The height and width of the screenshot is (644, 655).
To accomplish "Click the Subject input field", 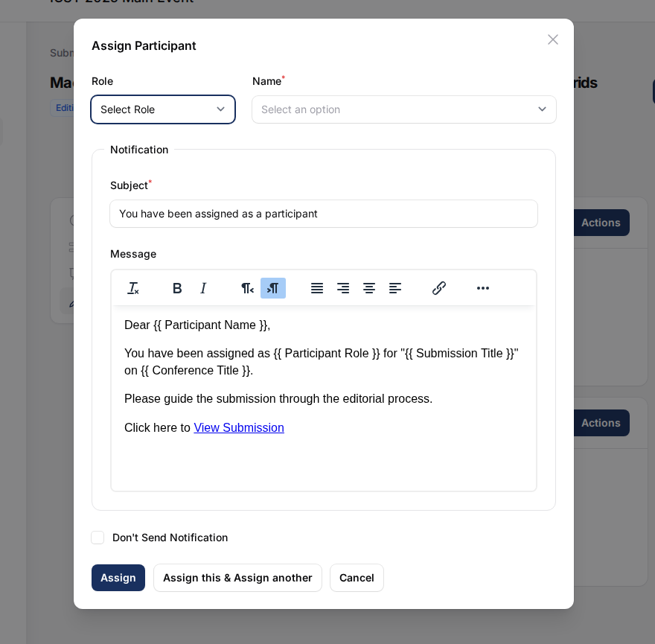I will point(324,214).
